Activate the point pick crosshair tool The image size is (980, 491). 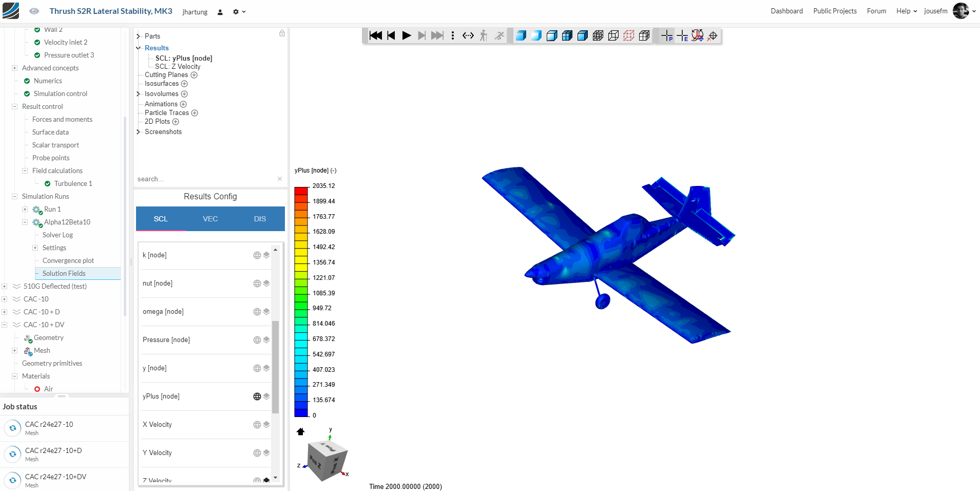click(667, 35)
